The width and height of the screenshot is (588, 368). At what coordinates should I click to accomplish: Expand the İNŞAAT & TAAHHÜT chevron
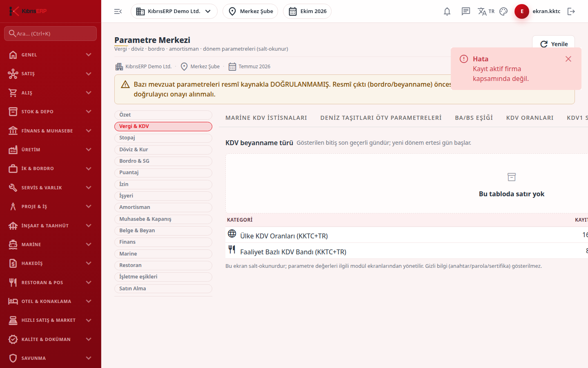89,226
